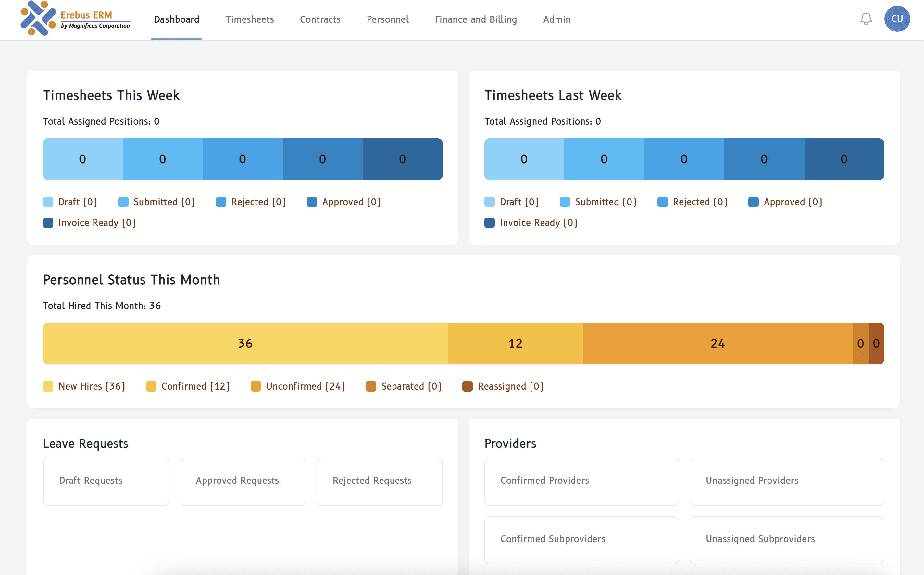The width and height of the screenshot is (924, 575).
Task: Open the Approved Requests card
Action: [243, 481]
